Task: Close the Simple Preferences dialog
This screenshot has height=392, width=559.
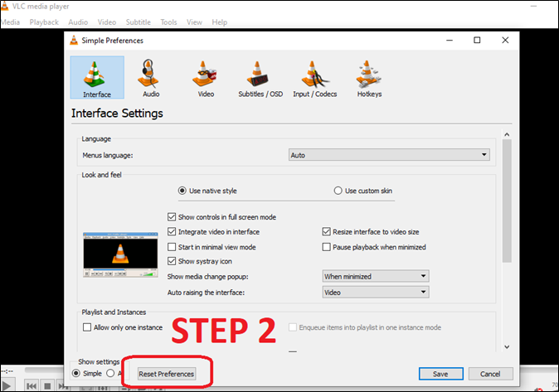Action: pos(505,40)
